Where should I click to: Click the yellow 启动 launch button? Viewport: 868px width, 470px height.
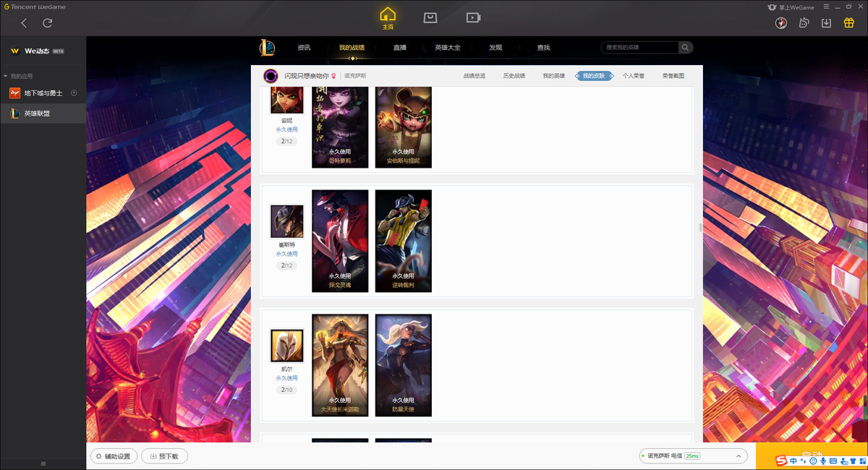point(812,456)
